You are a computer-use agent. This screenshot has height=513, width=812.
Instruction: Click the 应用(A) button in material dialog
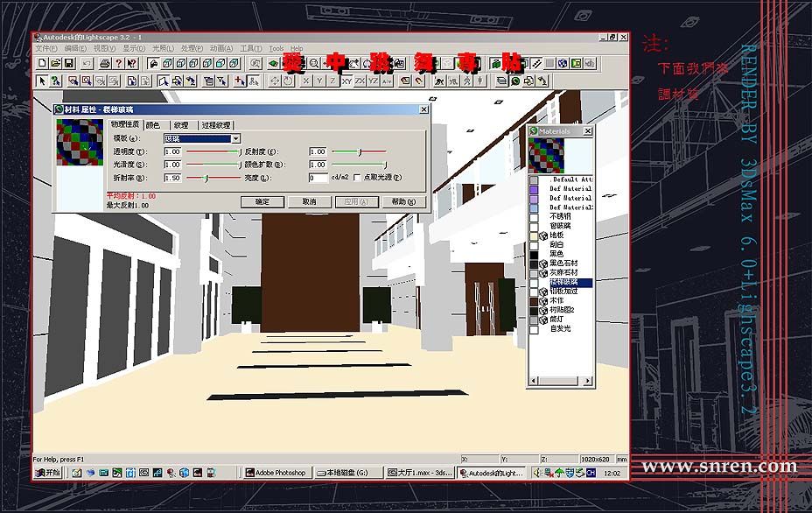point(357,201)
